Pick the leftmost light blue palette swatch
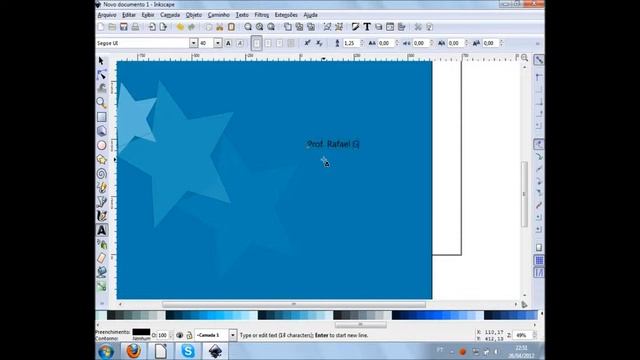The width and height of the screenshot is (640, 360). 101,315
